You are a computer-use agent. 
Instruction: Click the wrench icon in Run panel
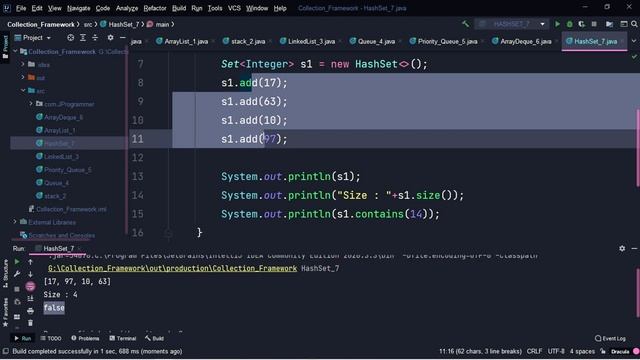[x=17, y=274]
